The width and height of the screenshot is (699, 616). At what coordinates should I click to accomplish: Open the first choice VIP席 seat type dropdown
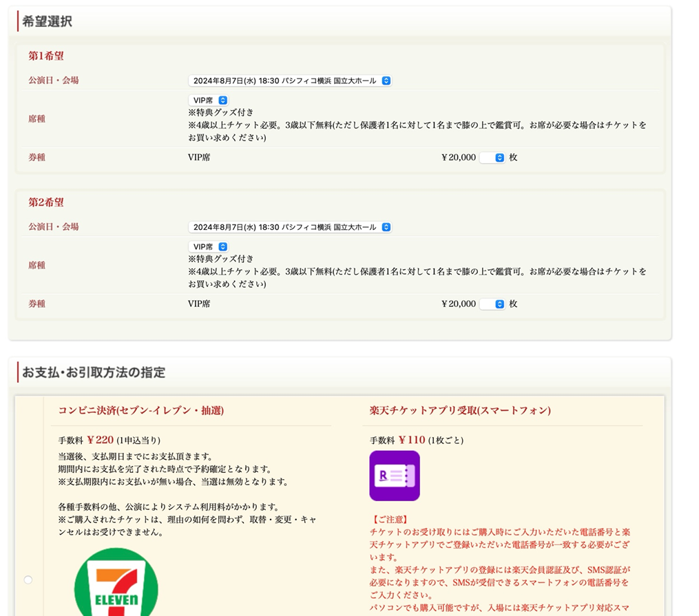click(x=208, y=100)
